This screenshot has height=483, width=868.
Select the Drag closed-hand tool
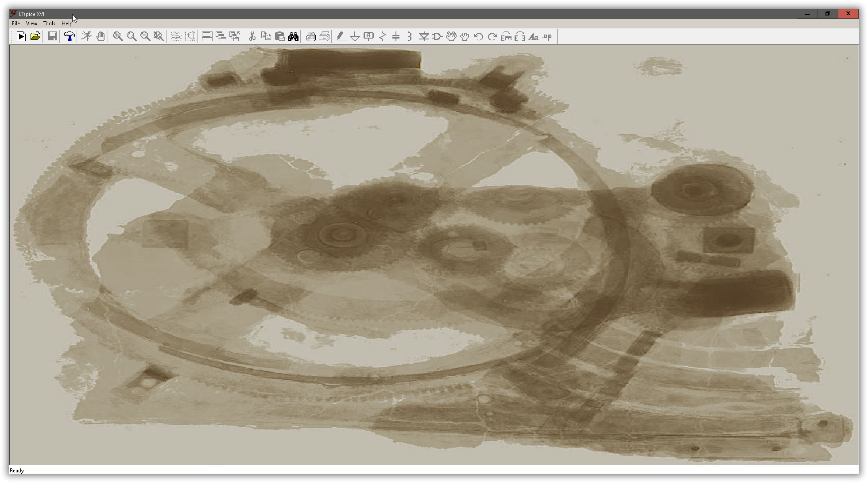point(465,36)
